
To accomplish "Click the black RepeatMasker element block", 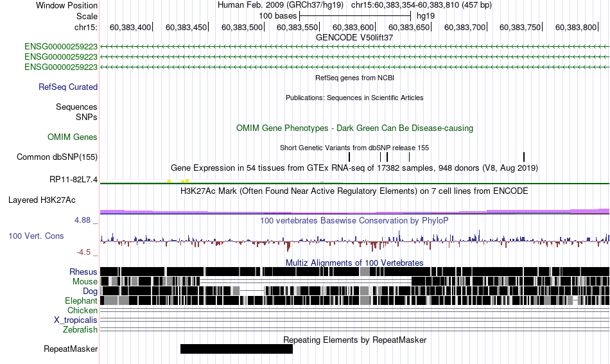I will tap(236, 349).
